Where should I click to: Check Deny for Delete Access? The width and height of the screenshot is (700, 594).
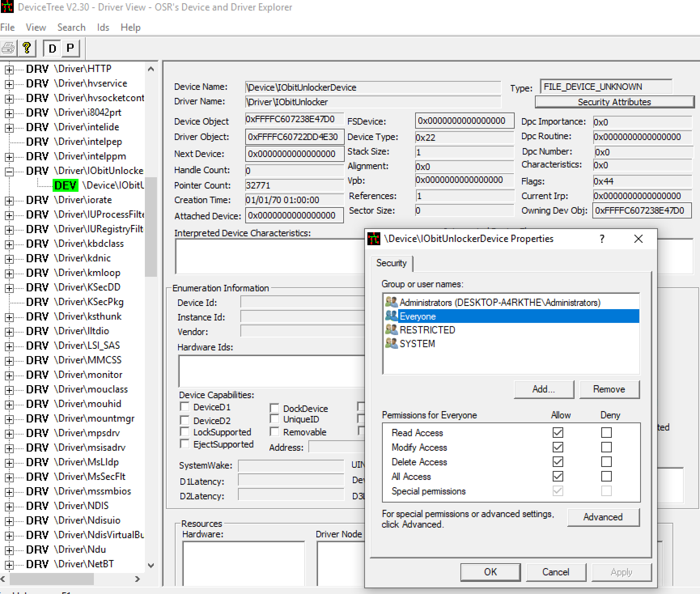pyautogui.click(x=606, y=462)
